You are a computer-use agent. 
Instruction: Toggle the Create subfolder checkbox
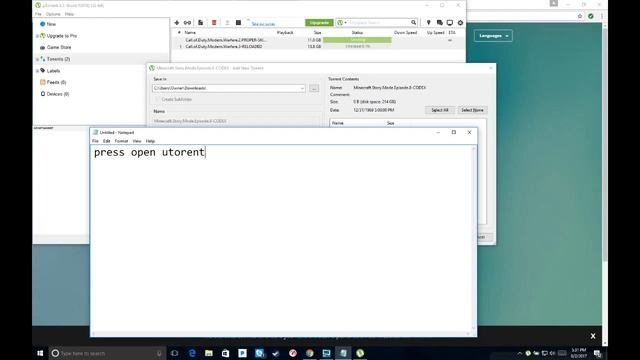coord(157,99)
